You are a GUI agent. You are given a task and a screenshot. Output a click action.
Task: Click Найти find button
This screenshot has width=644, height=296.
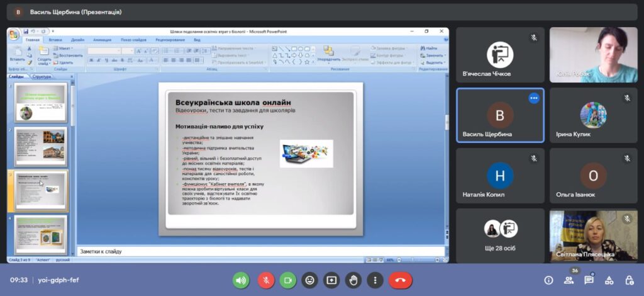429,48
